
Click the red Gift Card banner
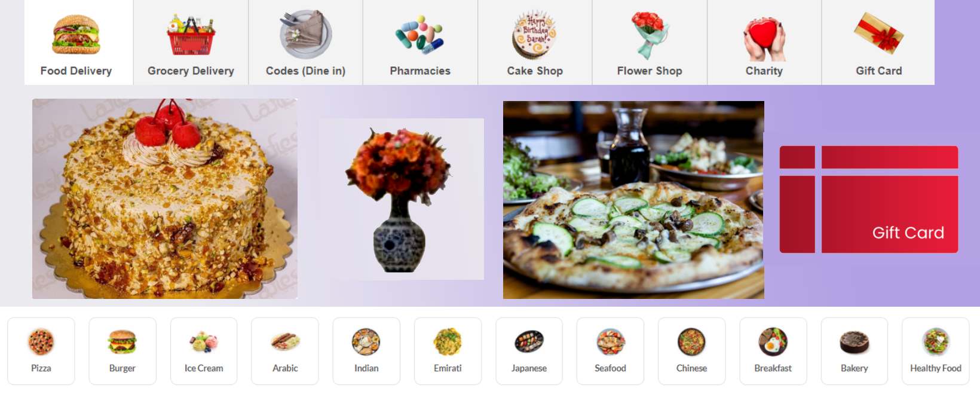[869, 199]
